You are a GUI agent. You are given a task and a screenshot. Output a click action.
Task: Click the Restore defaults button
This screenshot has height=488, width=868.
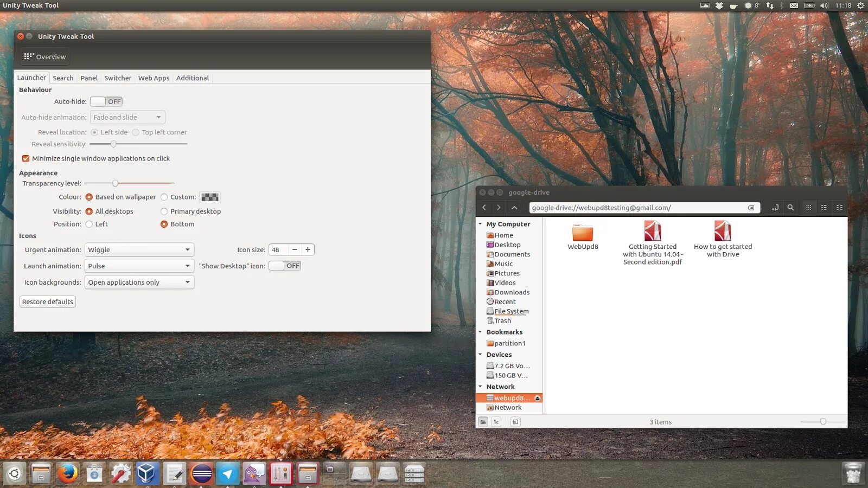[47, 301]
